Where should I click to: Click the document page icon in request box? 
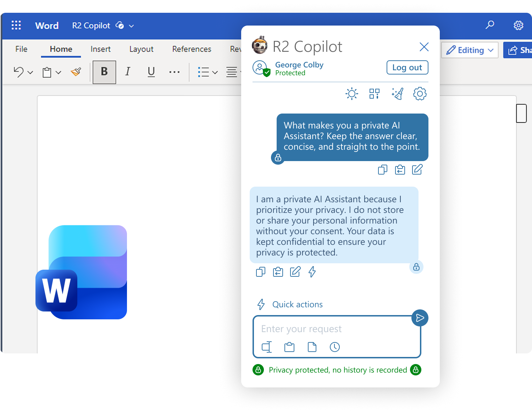[312, 347]
